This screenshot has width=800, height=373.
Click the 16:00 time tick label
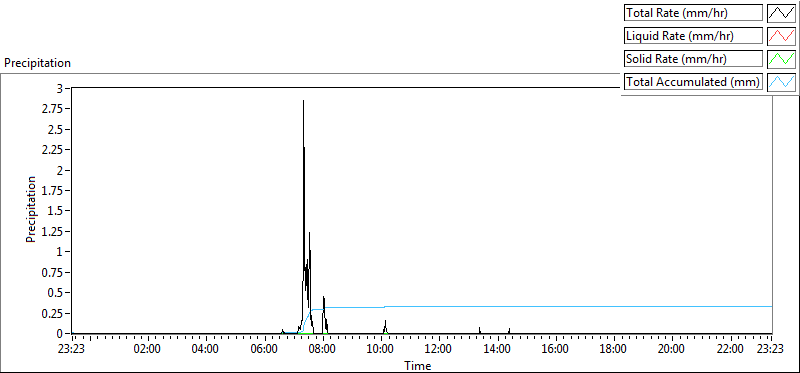point(555,350)
